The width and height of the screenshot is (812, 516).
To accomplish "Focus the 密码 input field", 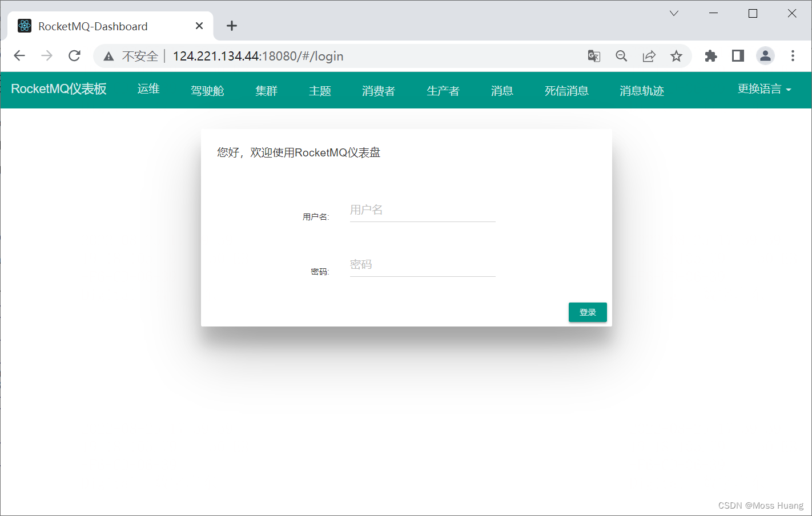I will (x=423, y=265).
